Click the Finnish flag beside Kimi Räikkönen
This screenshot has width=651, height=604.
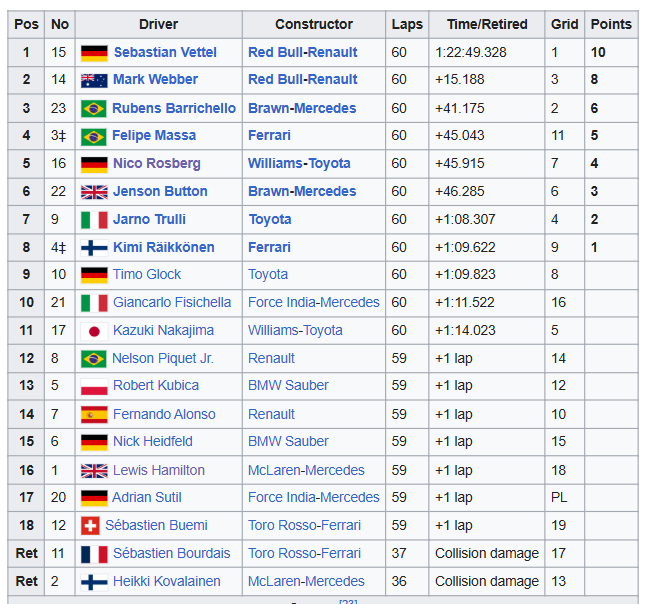click(x=94, y=248)
